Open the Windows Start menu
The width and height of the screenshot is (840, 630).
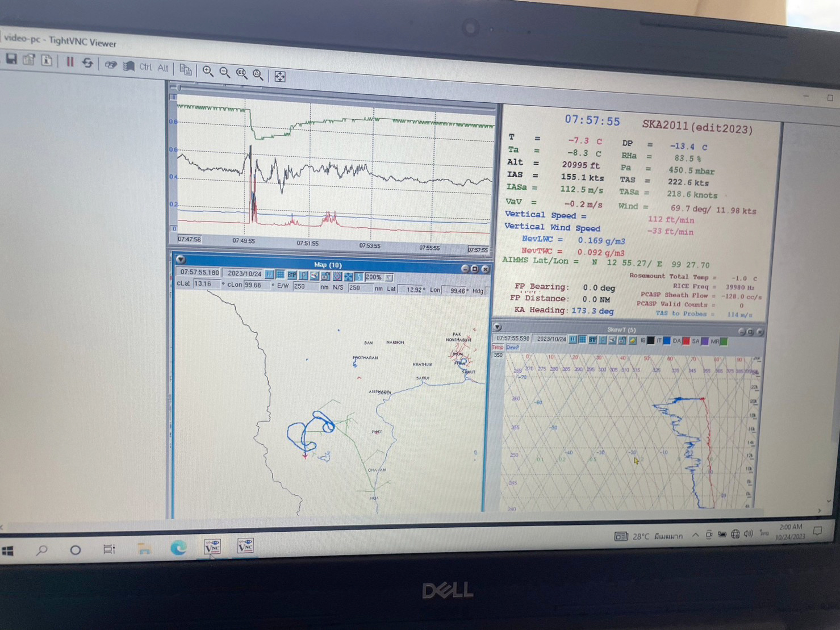tap(8, 551)
